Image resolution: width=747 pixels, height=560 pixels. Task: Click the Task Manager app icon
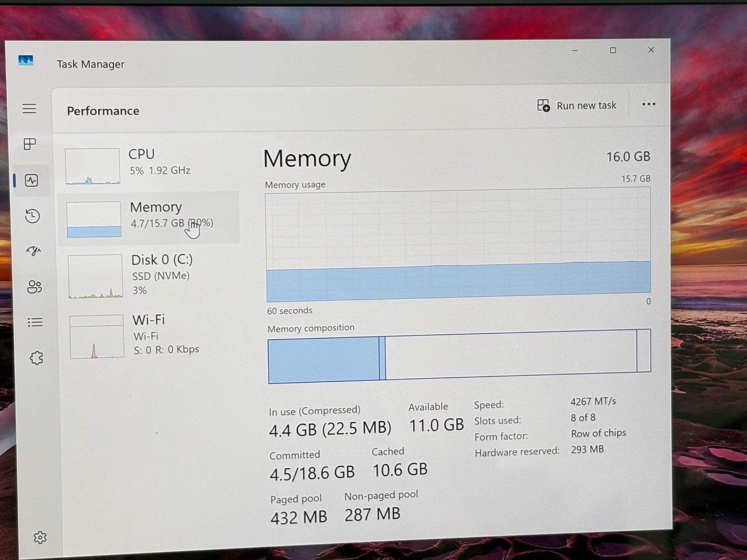pyautogui.click(x=26, y=60)
